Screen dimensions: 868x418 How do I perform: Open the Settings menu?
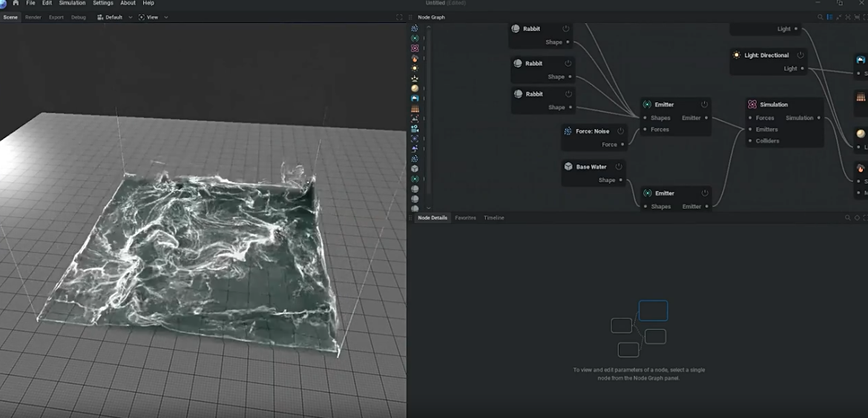[103, 3]
